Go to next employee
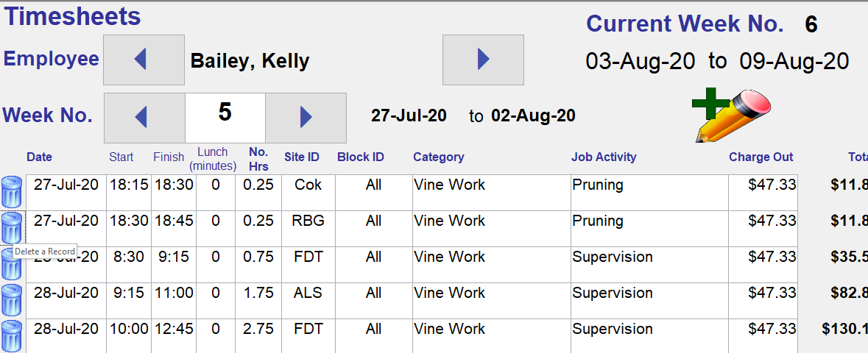 (483, 60)
